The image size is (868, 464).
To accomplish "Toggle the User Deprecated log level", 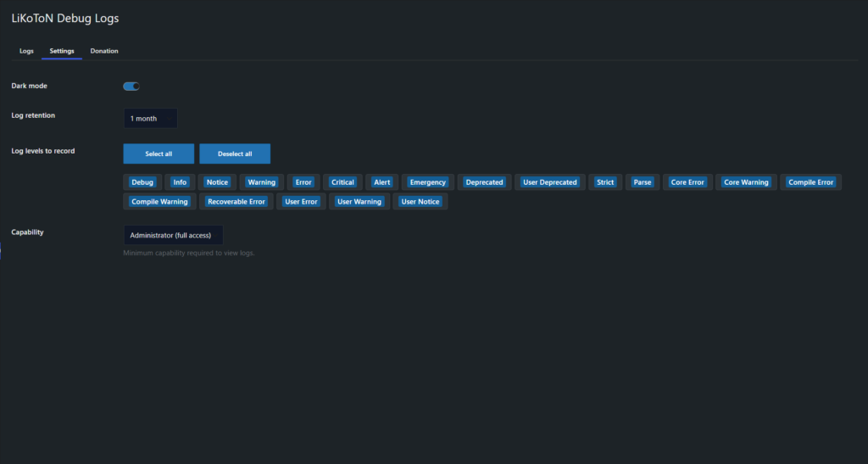I will pos(549,182).
